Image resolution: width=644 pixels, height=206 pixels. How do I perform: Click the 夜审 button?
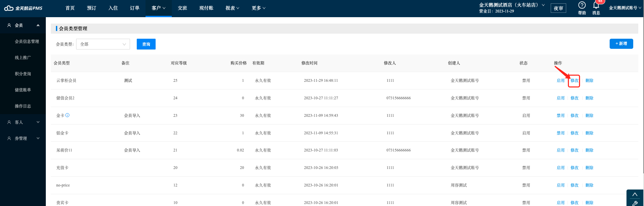point(558,8)
